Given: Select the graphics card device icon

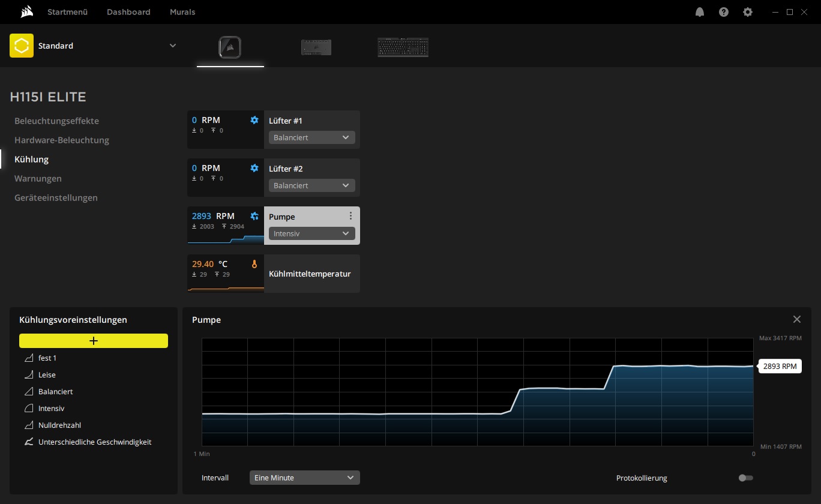Looking at the screenshot, I should [x=316, y=47].
